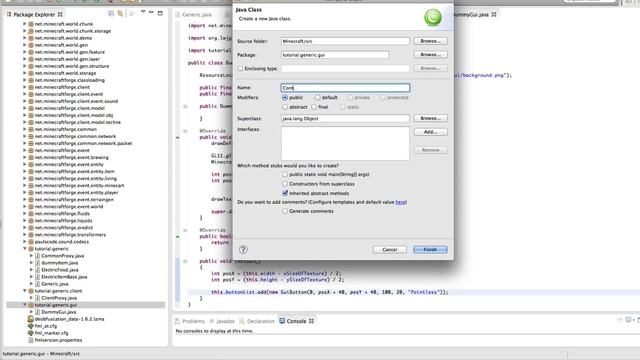This screenshot has width=640, height=360.
Task: Click Add button for Interfaces
Action: (431, 132)
